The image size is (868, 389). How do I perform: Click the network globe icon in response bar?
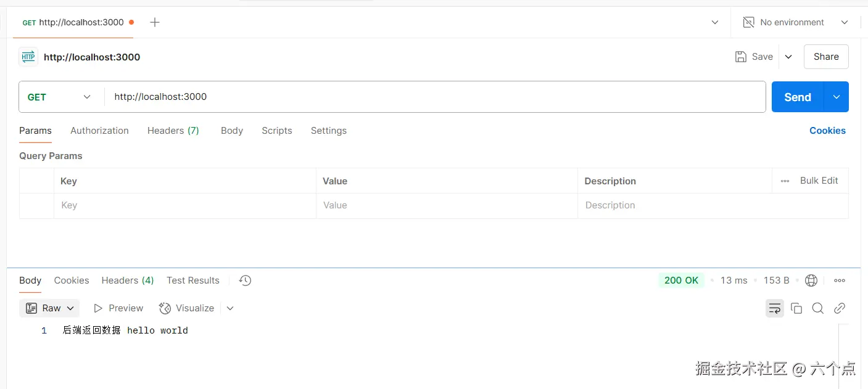click(811, 280)
